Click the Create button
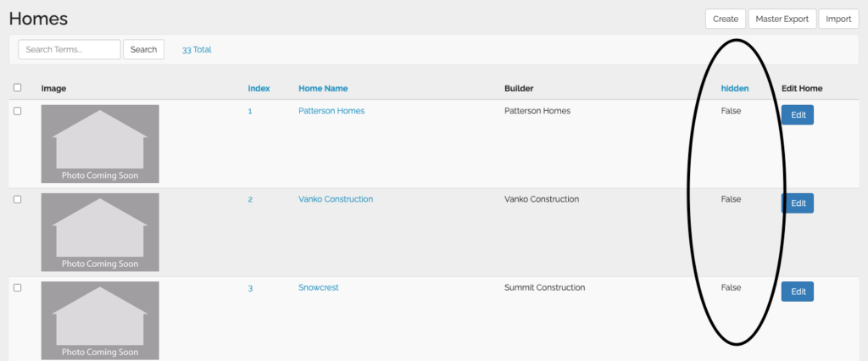Viewport: 868px width, 361px height. click(725, 19)
